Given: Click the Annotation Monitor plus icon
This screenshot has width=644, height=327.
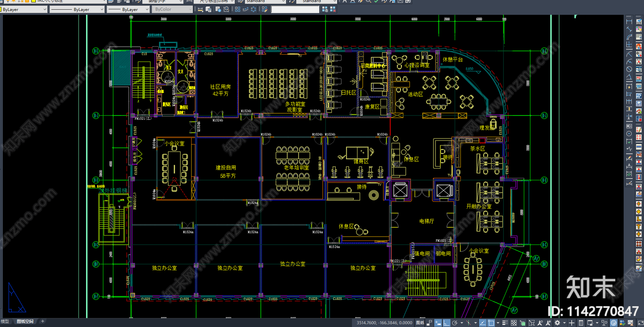Looking at the screenshot, I should 572,323.
